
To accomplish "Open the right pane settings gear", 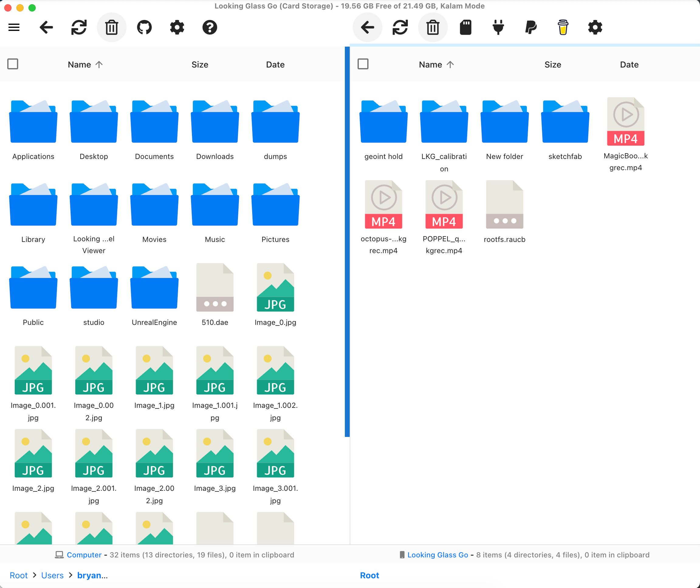I will [x=595, y=27].
